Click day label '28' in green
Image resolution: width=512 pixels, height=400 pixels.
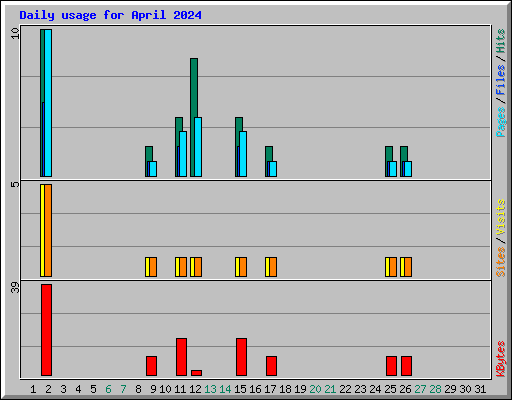point(435,389)
